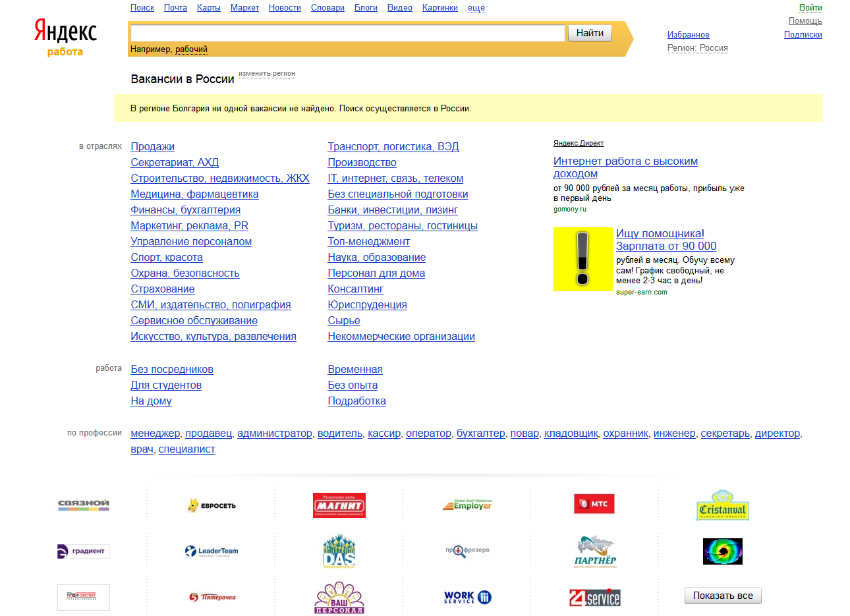
Task: Open the Пятёрочка logo
Action: click(212, 598)
